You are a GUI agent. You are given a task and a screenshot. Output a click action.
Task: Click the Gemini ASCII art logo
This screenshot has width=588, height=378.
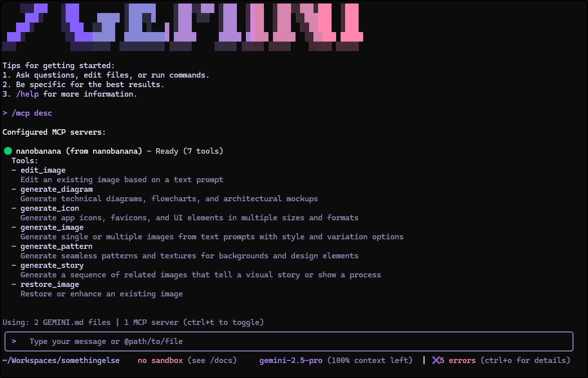point(183,27)
